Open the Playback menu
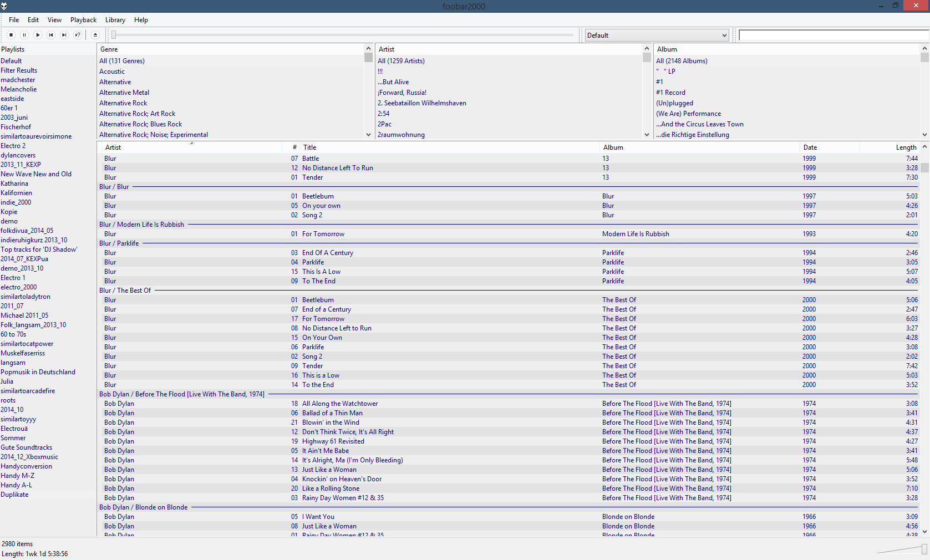This screenshot has height=560, width=930. point(83,20)
